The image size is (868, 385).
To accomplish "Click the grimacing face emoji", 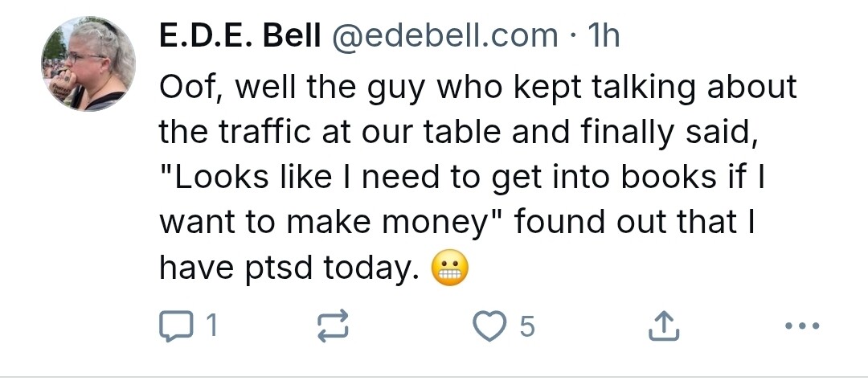I will coord(449,268).
